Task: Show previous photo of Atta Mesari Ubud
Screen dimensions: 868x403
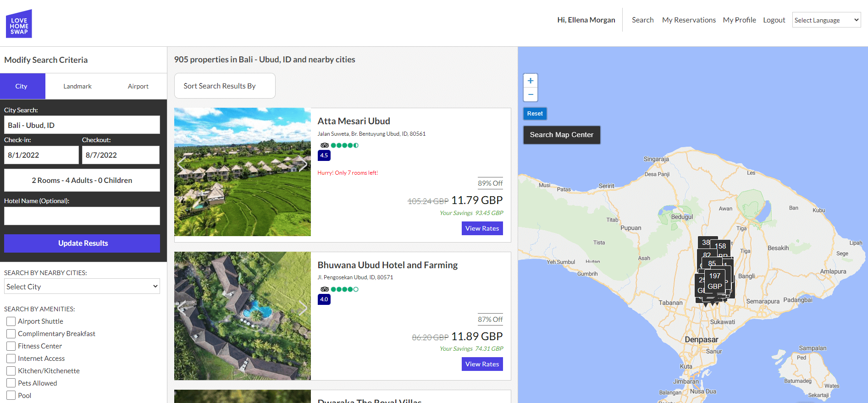Action: 182,164
